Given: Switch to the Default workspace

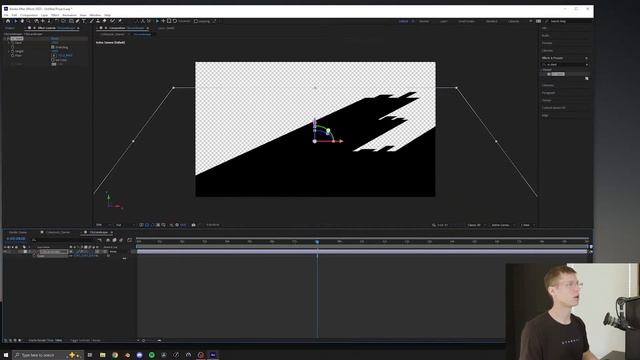Looking at the screenshot, I should tap(403, 21).
